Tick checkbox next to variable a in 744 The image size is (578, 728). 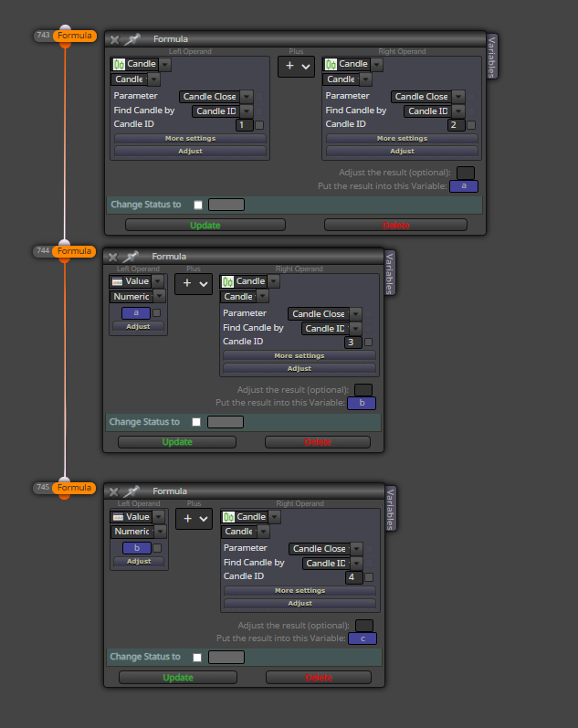click(157, 313)
